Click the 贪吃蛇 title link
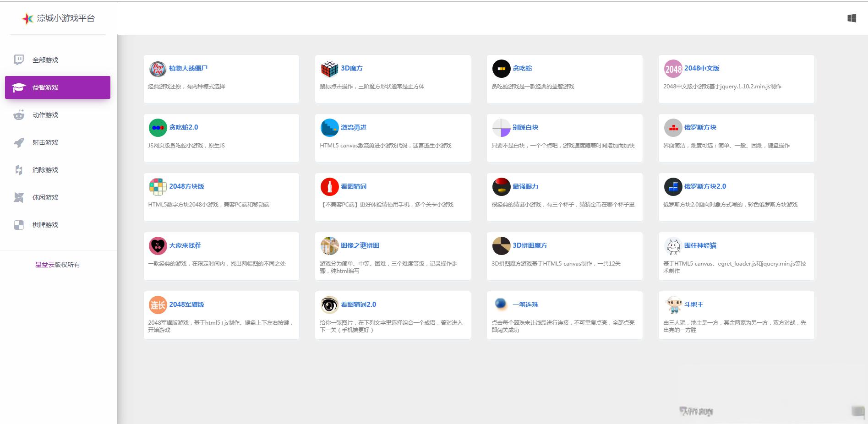The image size is (868, 424). [522, 68]
